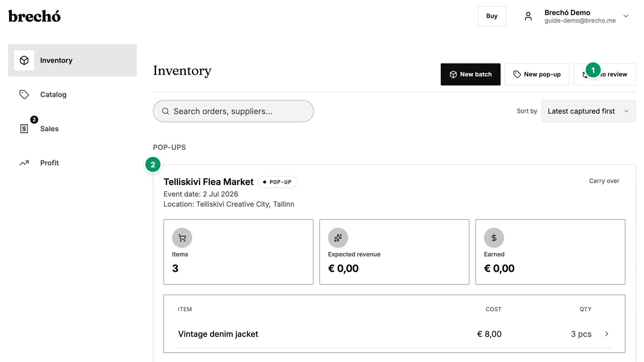This screenshot has width=644, height=362.
Task: Click the Event date: 2 Jul 2026 text
Action: tap(201, 194)
